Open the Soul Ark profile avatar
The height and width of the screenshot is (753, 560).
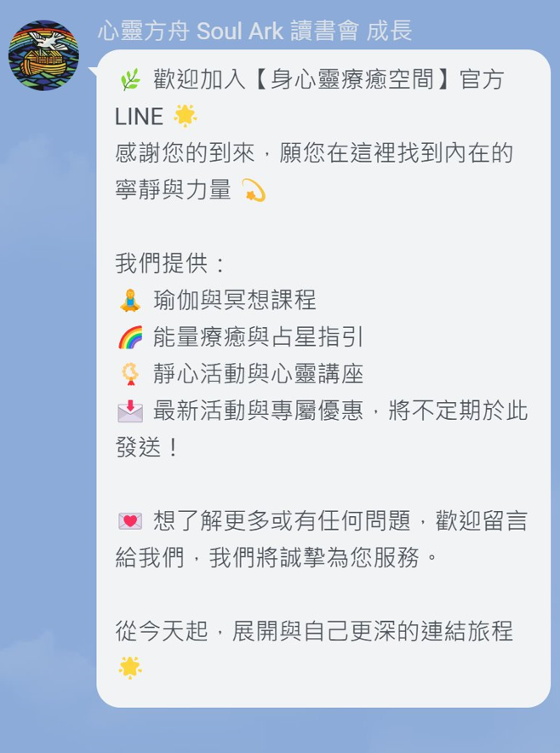point(43,55)
